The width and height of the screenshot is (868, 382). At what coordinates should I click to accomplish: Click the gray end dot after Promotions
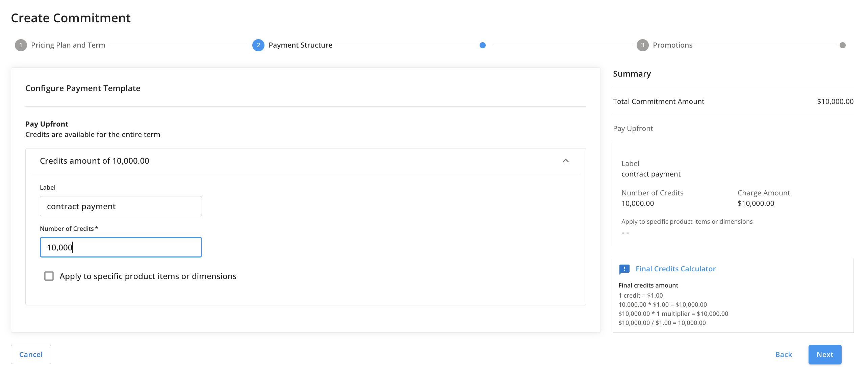pos(843,45)
